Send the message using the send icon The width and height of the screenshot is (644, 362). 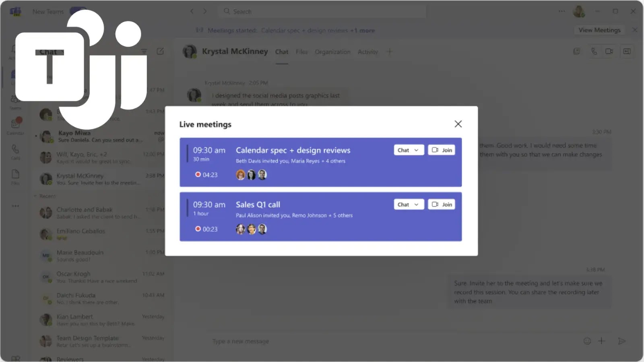[622, 341]
